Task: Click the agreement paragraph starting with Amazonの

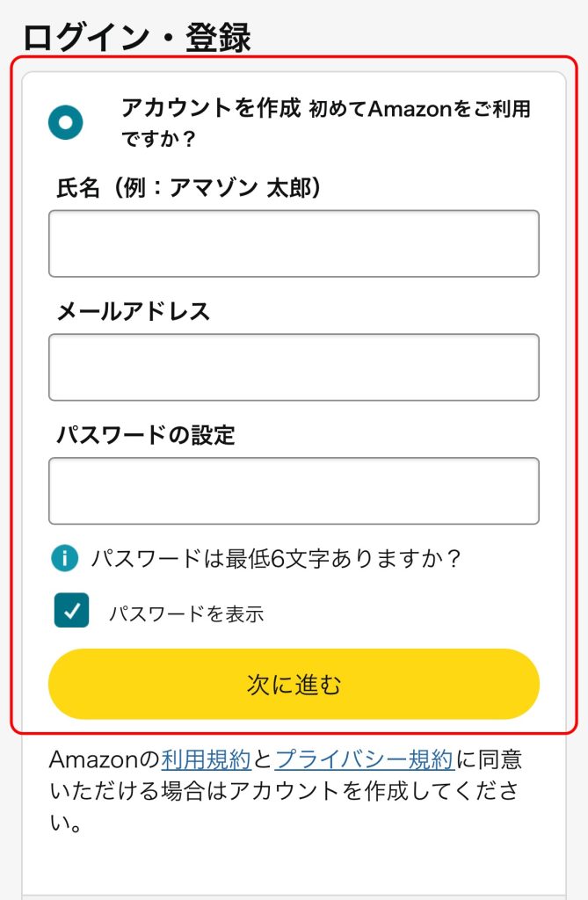Action: 286,791
